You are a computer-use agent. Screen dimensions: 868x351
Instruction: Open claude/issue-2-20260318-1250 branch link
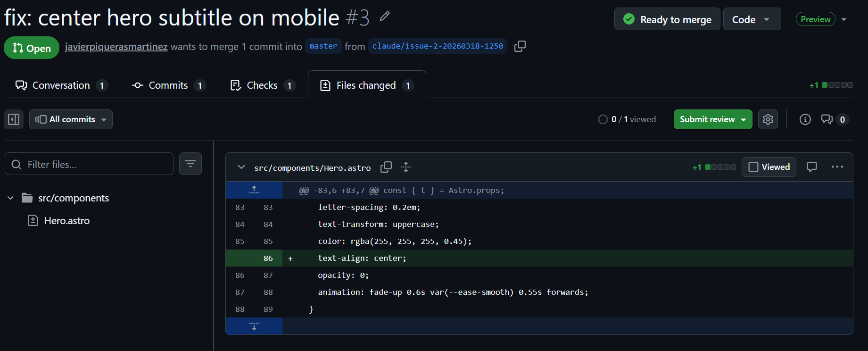click(x=438, y=46)
